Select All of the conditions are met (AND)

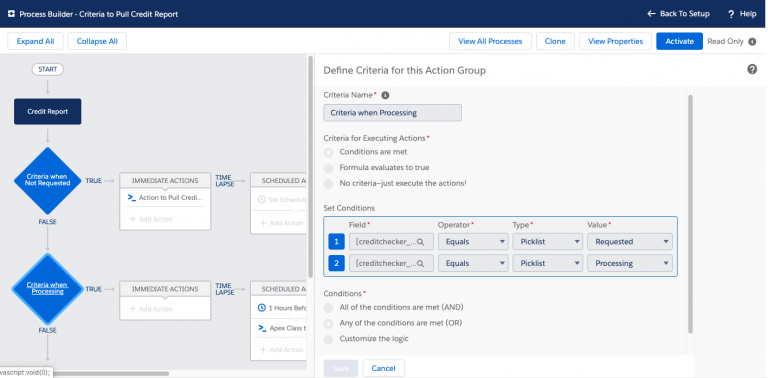click(329, 307)
